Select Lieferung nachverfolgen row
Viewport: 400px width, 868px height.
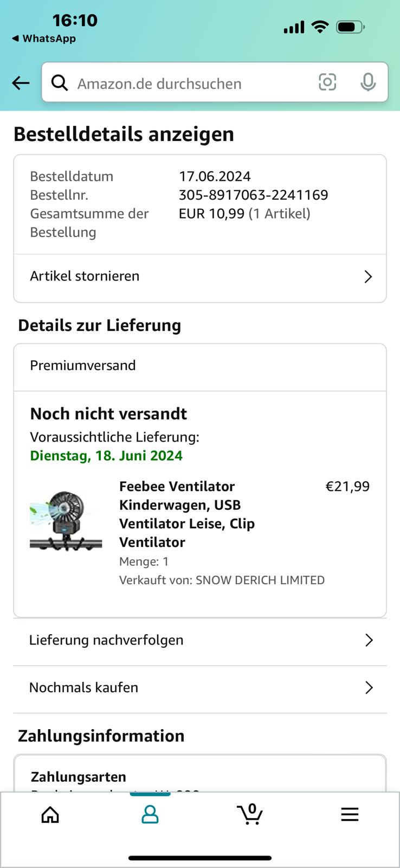(x=200, y=641)
